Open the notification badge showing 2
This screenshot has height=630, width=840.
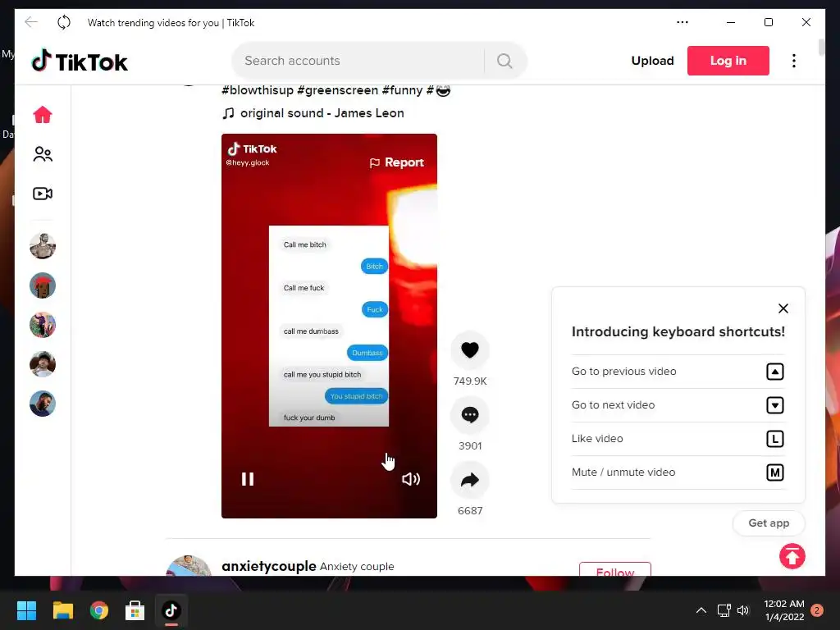click(817, 610)
